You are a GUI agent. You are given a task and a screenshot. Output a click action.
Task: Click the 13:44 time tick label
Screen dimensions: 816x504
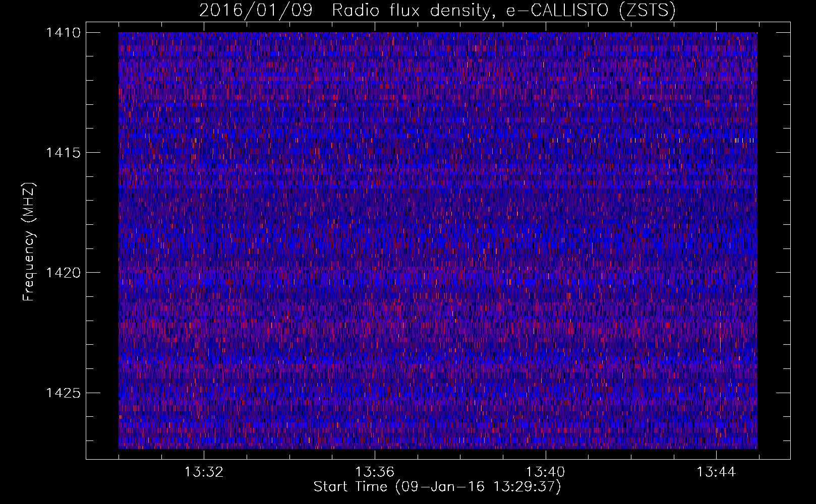[x=716, y=472]
